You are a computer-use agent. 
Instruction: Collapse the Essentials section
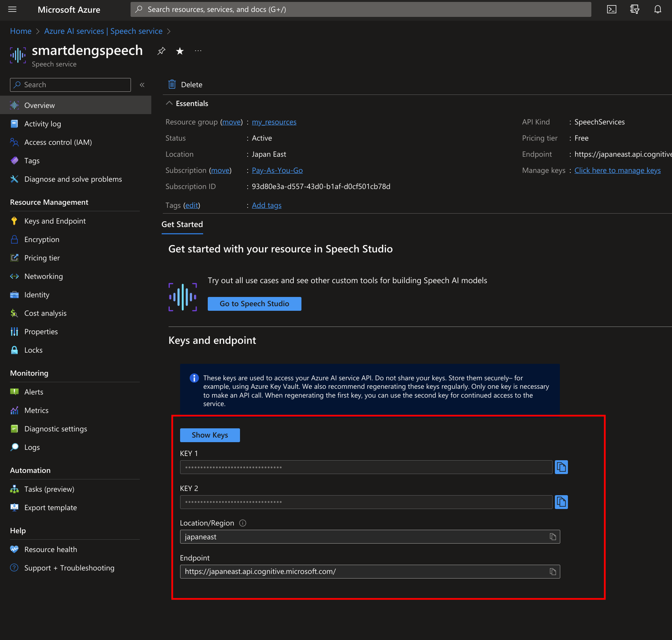coord(169,103)
